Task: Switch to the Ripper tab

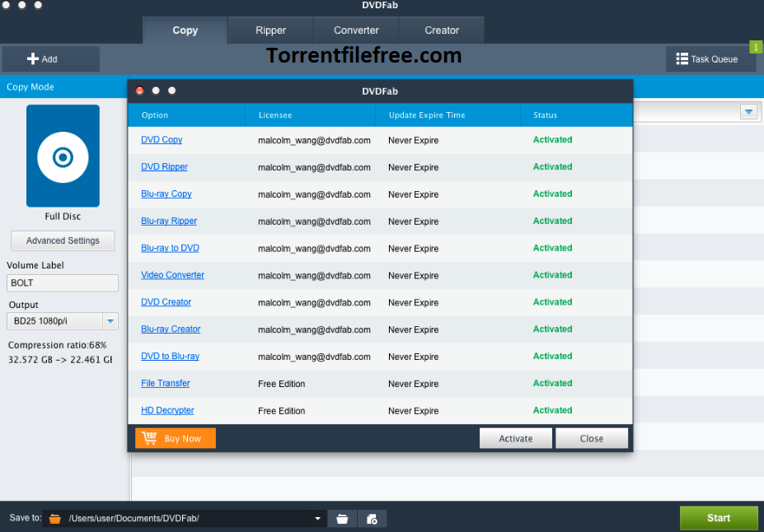Action: pyautogui.click(x=271, y=30)
